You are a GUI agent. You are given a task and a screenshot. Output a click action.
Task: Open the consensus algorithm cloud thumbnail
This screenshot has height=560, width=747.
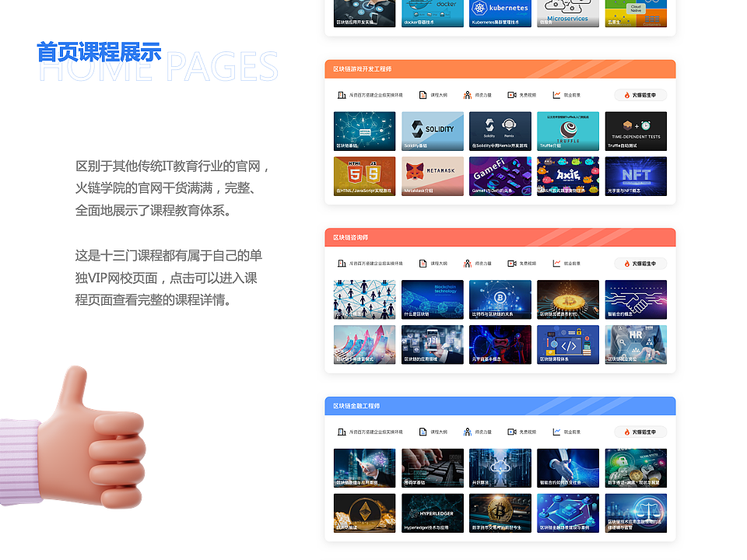click(500, 468)
